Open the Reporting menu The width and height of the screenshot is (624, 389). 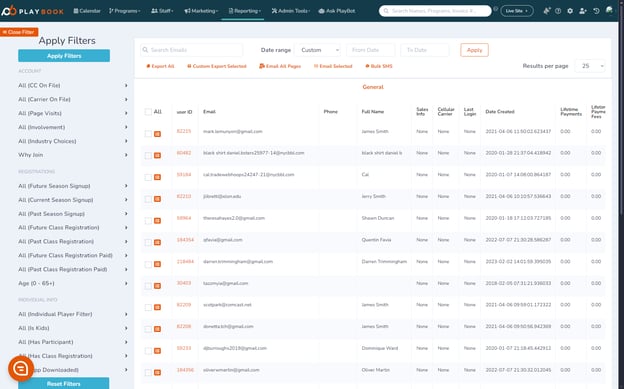click(x=244, y=11)
